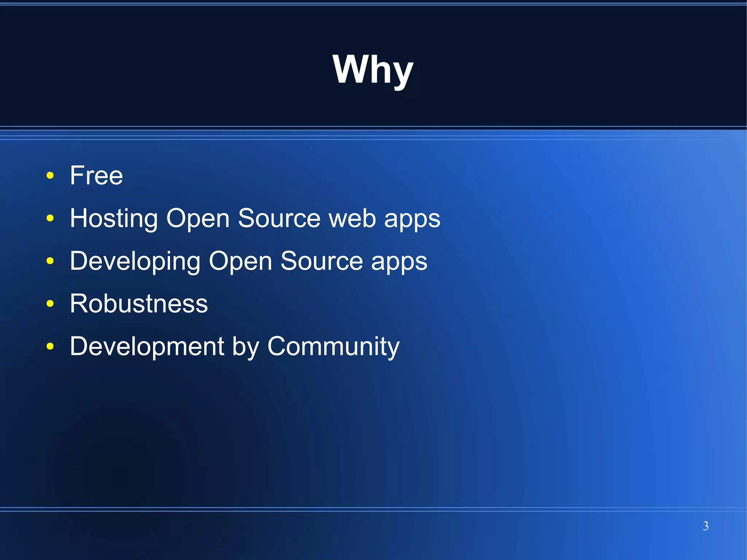Image resolution: width=747 pixels, height=560 pixels.
Task: Click yellow bullet before 'Development by Community'
Action: [50, 346]
